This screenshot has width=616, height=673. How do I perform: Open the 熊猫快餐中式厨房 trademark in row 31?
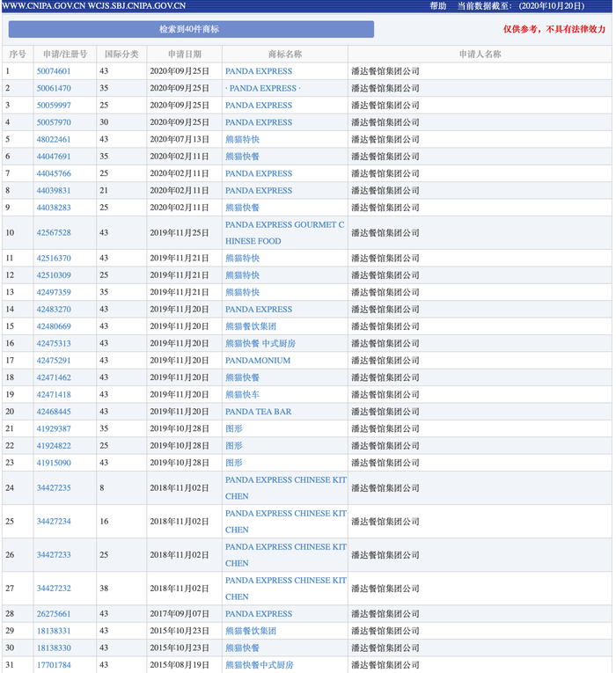pos(260,665)
